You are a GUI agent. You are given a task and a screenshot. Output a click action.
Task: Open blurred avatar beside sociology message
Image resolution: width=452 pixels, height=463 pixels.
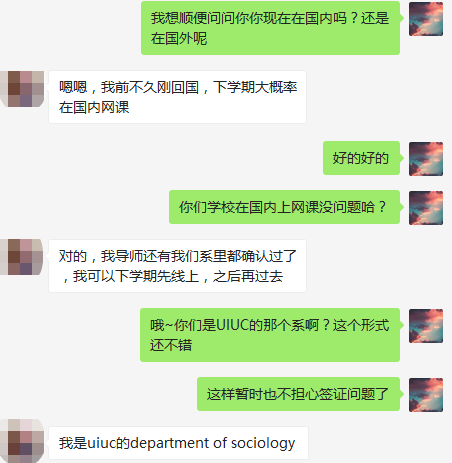(22, 441)
